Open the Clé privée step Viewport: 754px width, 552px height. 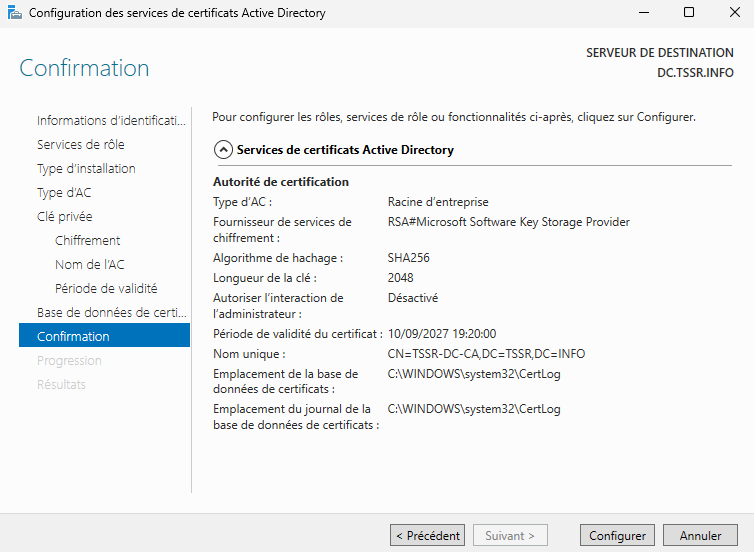coord(65,217)
